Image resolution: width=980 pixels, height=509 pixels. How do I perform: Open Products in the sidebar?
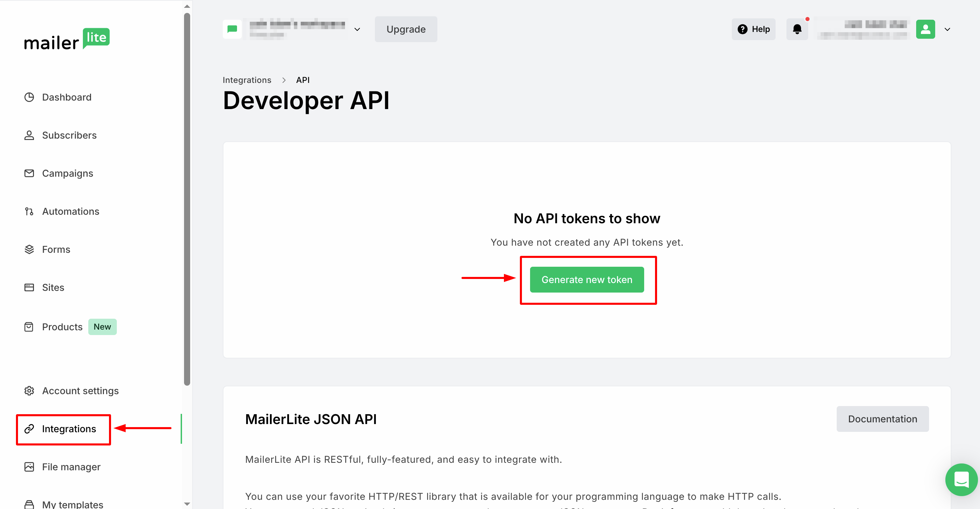pos(53,327)
